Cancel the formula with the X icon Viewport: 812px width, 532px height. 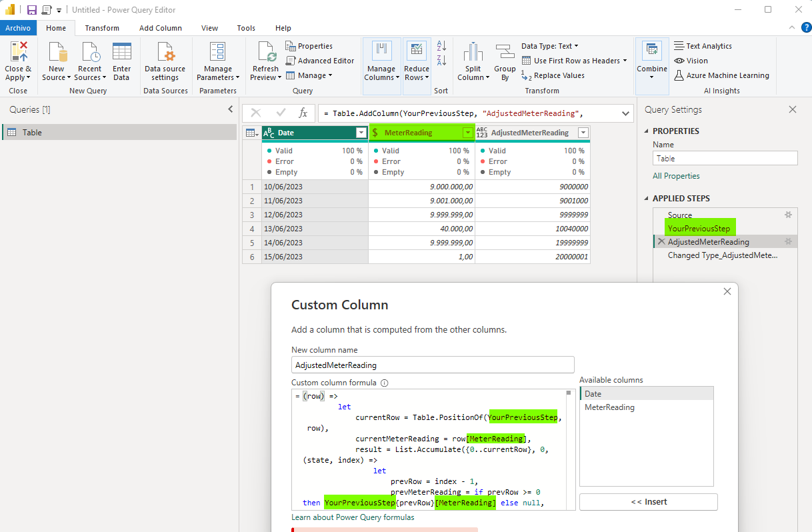pos(256,113)
